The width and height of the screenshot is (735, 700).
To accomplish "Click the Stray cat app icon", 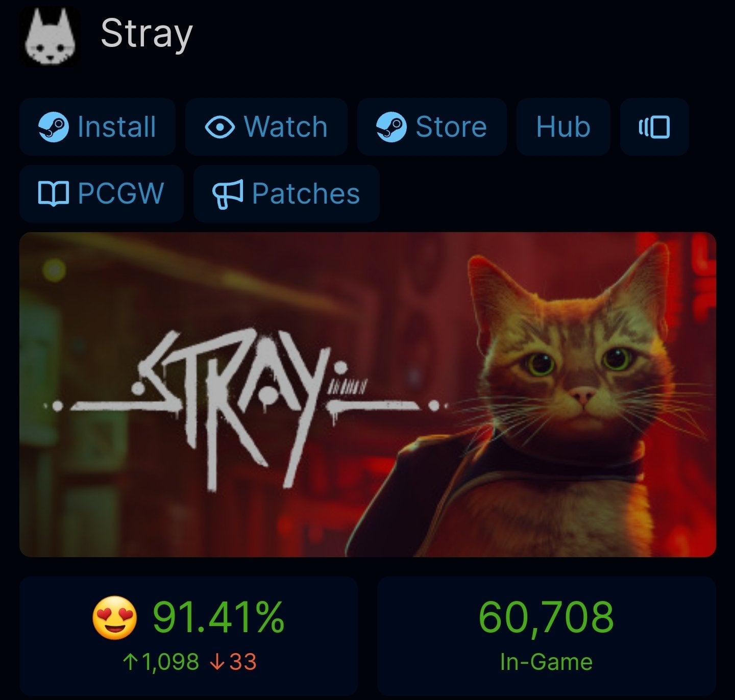I will 50,37.
